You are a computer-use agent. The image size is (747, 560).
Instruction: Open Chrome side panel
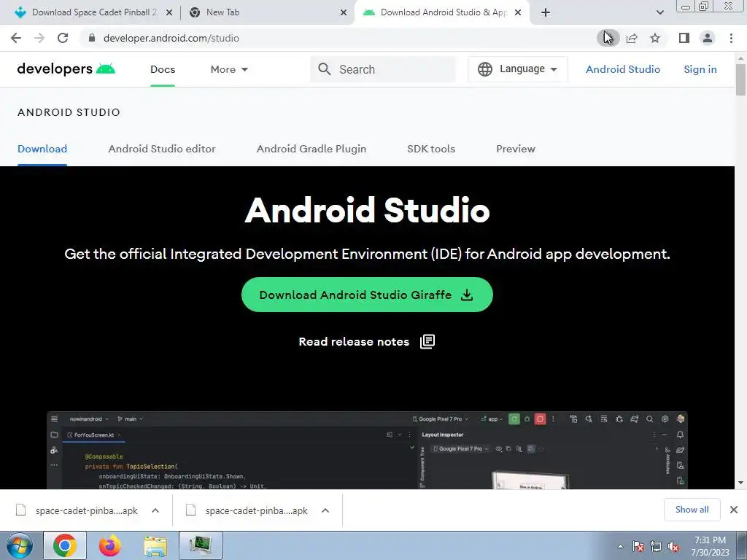[684, 38]
